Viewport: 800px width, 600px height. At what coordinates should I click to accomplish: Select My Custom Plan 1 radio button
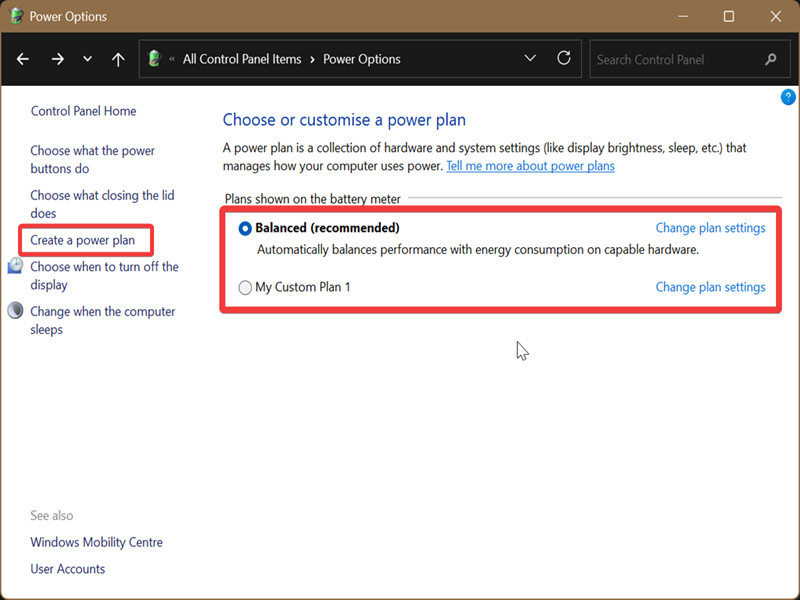246,288
